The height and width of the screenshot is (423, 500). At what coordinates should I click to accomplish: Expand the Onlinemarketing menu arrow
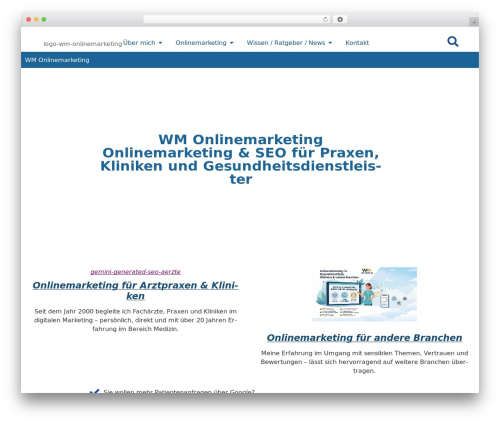(x=231, y=43)
